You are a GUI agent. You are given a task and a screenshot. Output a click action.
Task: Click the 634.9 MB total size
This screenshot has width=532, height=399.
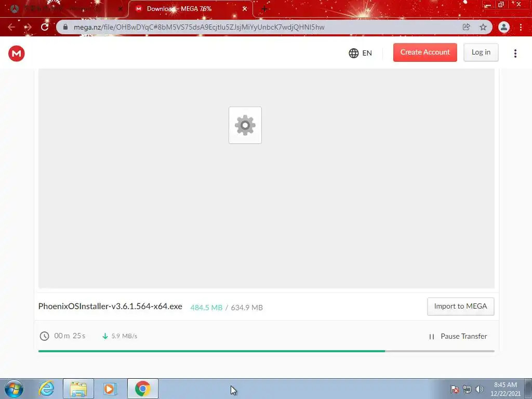[x=247, y=308]
